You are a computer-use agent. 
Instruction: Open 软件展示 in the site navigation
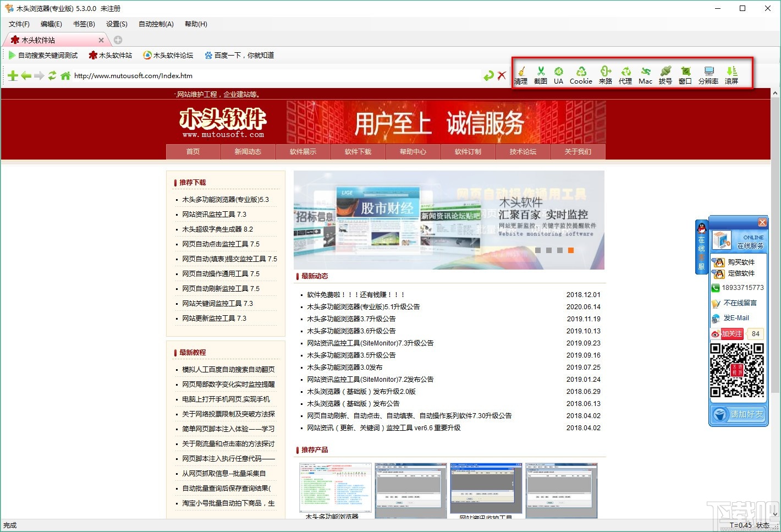click(303, 152)
